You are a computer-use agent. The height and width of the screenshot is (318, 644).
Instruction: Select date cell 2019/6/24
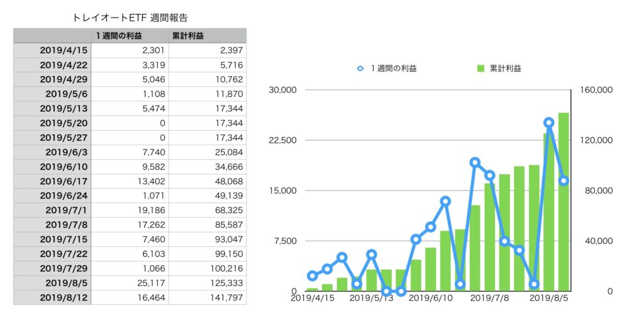pyautogui.click(x=52, y=195)
